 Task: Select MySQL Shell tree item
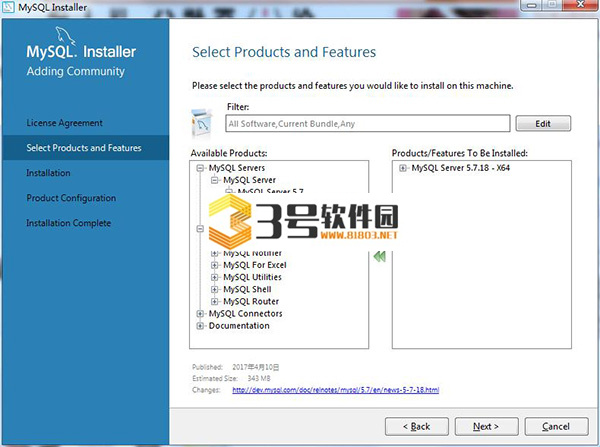(247, 290)
